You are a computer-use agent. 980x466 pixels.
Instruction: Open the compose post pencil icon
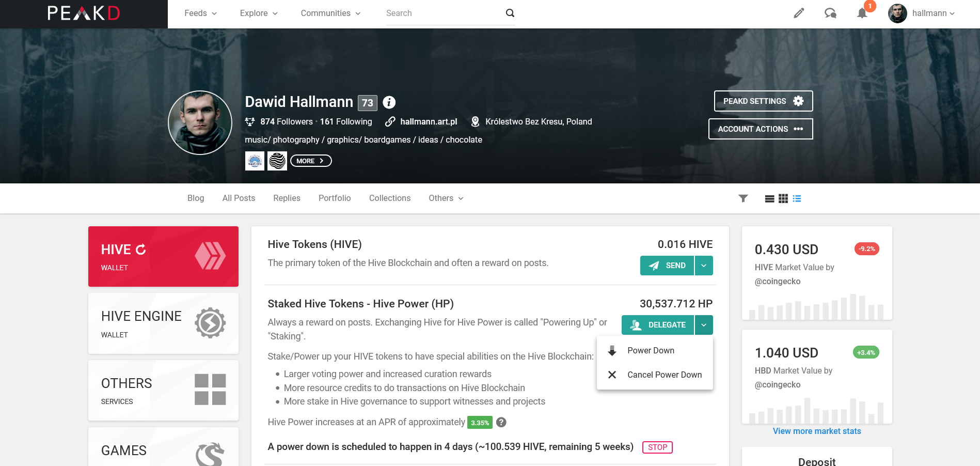point(799,13)
